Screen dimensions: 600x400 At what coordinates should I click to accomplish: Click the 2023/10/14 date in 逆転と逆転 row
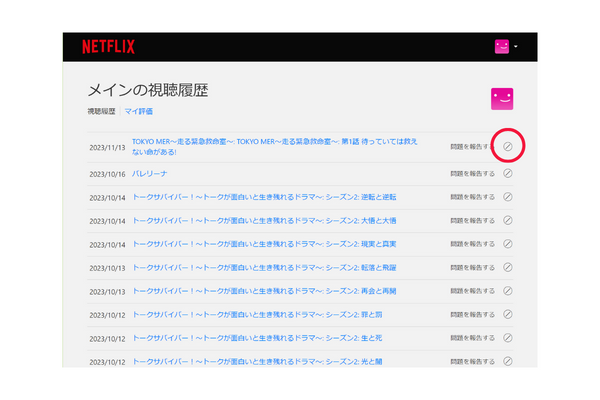pyautogui.click(x=108, y=198)
